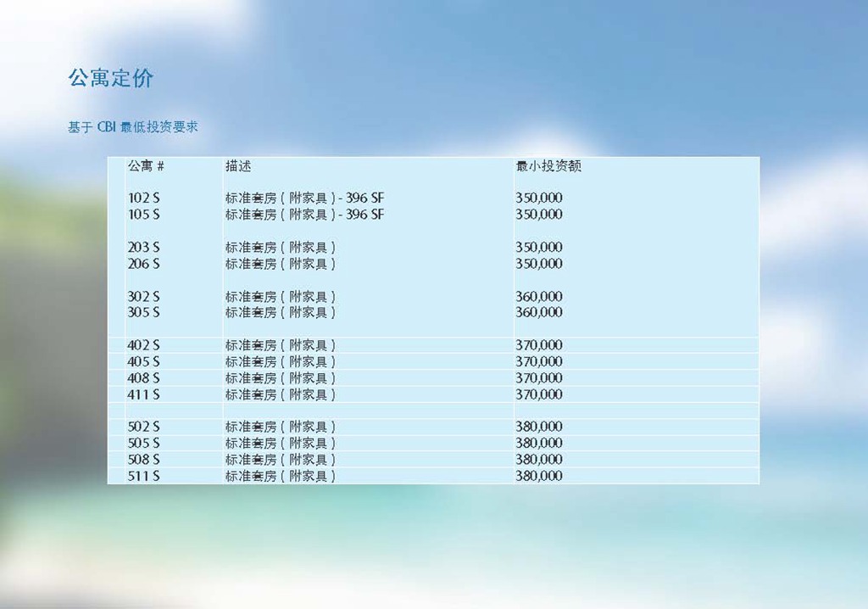Click the 360,000 amount for apartment 305 S

(x=539, y=312)
